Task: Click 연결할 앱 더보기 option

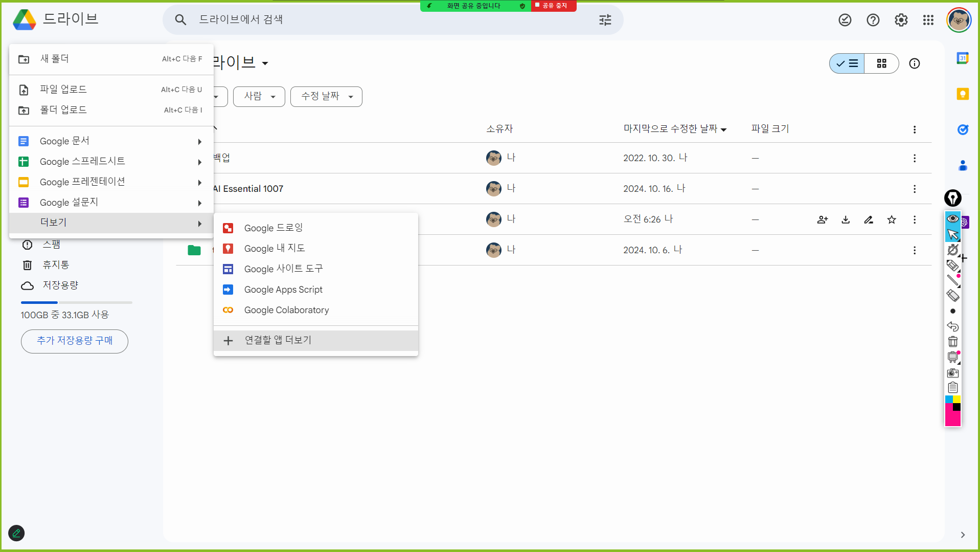Action: pyautogui.click(x=278, y=340)
